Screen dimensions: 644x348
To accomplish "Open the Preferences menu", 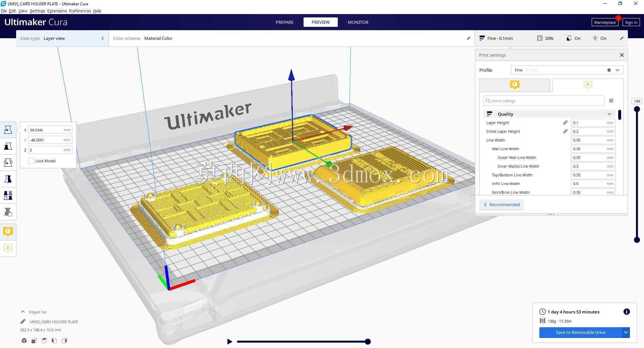I will click(x=80, y=11).
